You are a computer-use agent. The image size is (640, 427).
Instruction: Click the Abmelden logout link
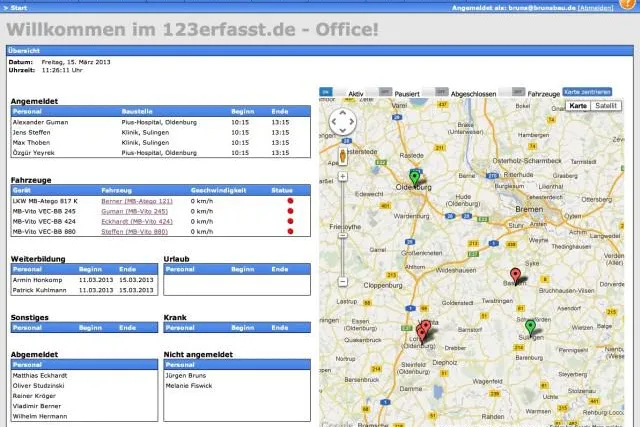(596, 8)
